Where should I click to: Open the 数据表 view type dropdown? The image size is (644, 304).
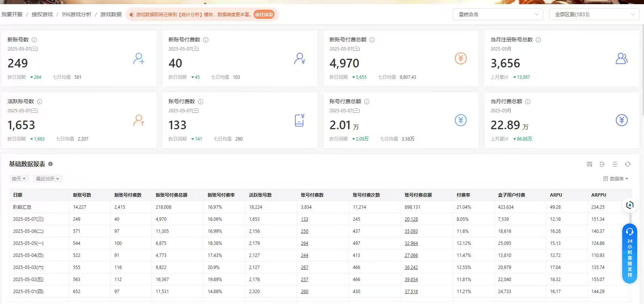616,179
